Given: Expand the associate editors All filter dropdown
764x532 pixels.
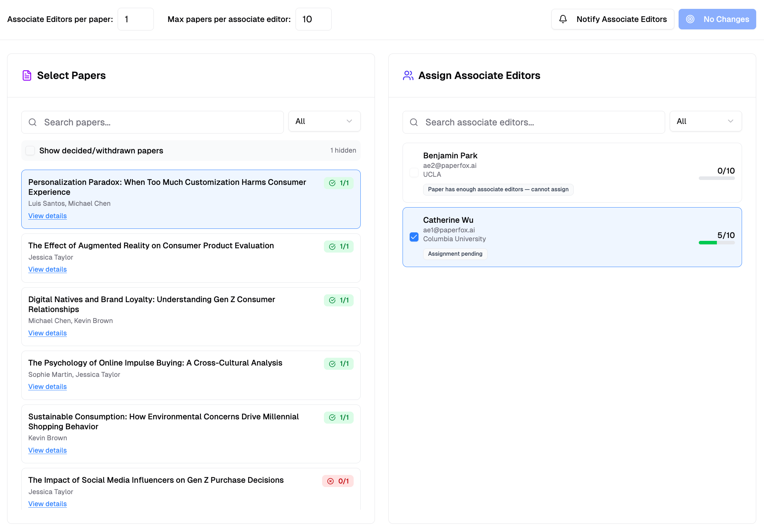Looking at the screenshot, I should pyautogui.click(x=705, y=121).
